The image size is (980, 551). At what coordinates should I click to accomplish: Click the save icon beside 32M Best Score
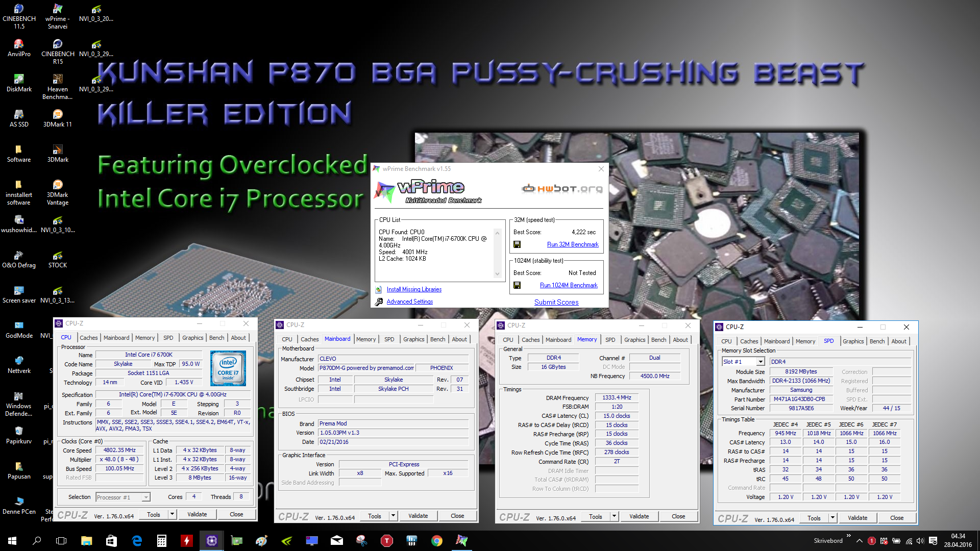click(x=517, y=244)
